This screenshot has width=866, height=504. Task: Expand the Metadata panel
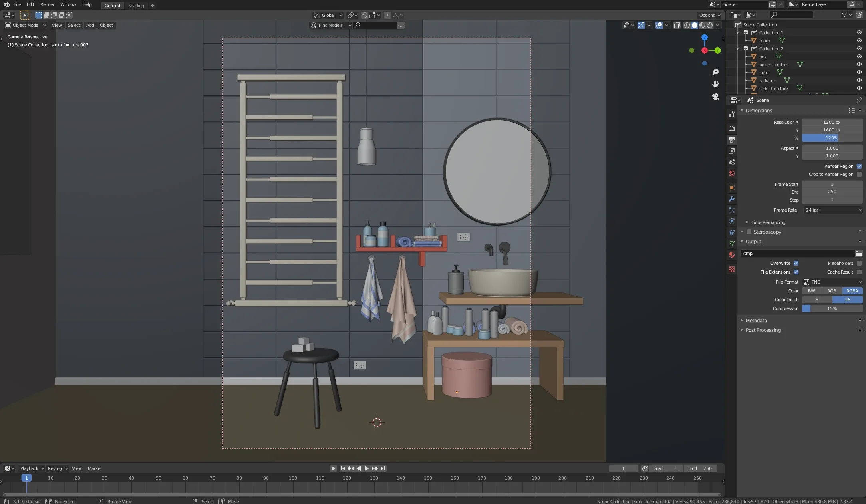(x=756, y=321)
